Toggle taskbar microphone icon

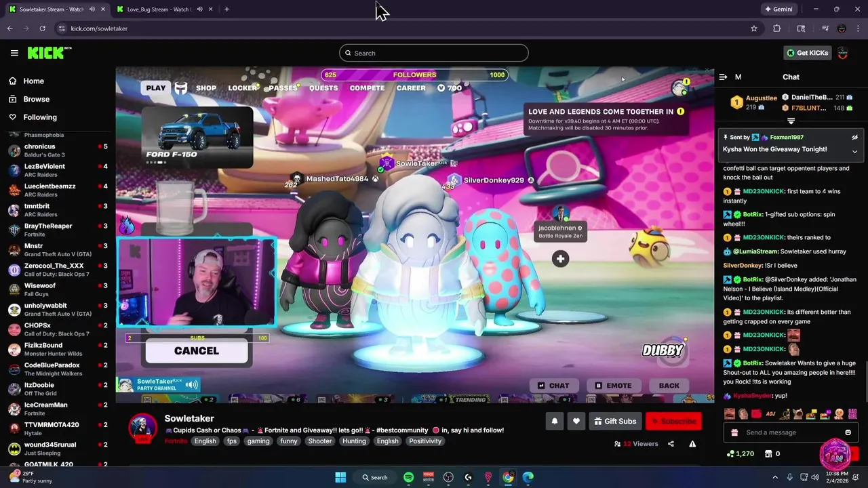pos(789,477)
